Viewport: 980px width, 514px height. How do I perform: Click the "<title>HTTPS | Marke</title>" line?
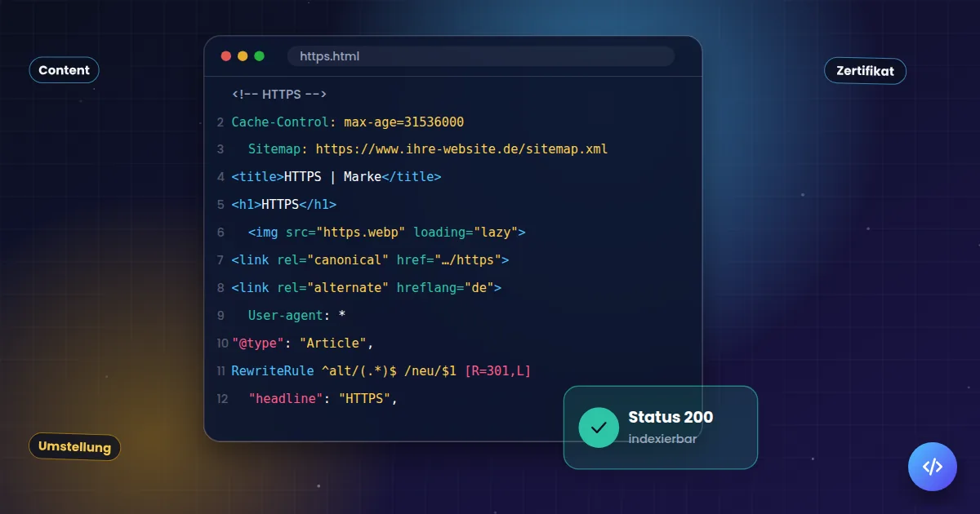tap(336, 177)
